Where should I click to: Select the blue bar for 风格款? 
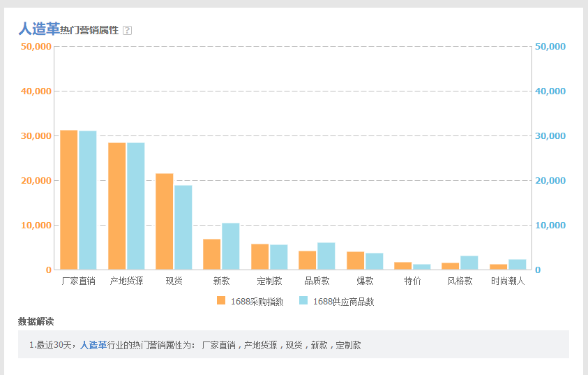pyautogui.click(x=469, y=263)
